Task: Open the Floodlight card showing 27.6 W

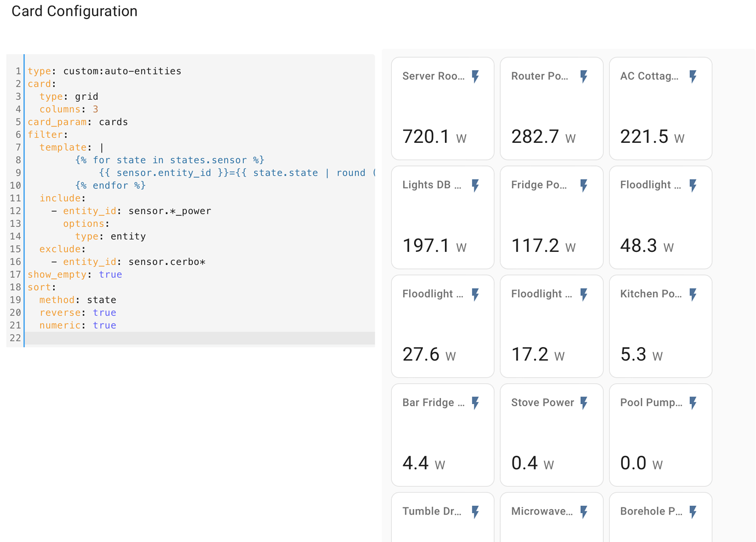Action: [x=442, y=326]
